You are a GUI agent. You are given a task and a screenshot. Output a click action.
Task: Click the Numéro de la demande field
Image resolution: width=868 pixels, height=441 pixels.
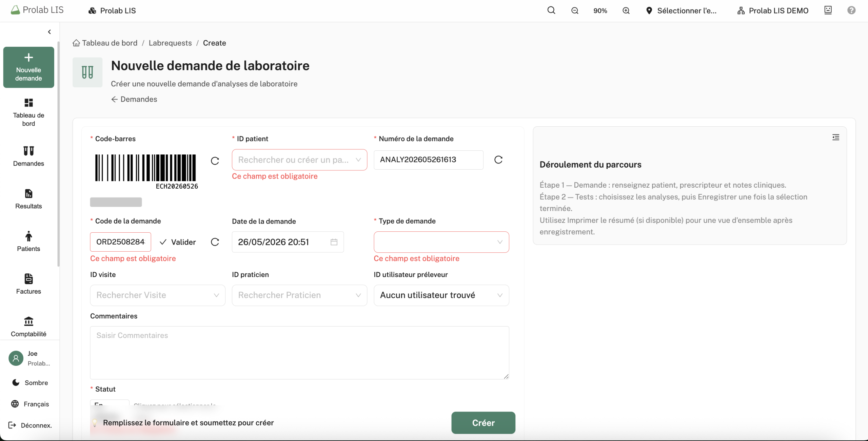coord(429,160)
